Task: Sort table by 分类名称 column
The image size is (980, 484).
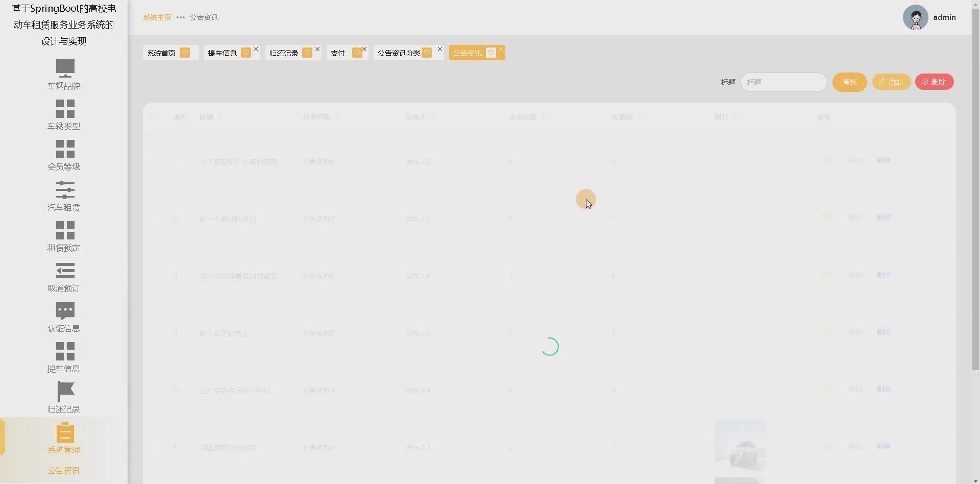Action: click(337, 117)
